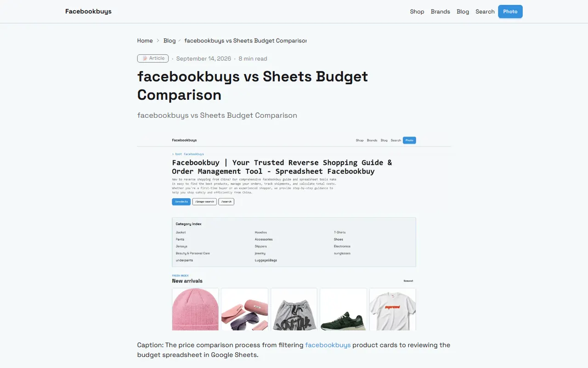The height and width of the screenshot is (368, 588).
Task: Follow the facebookbuys link in the caption
Action: click(328, 345)
